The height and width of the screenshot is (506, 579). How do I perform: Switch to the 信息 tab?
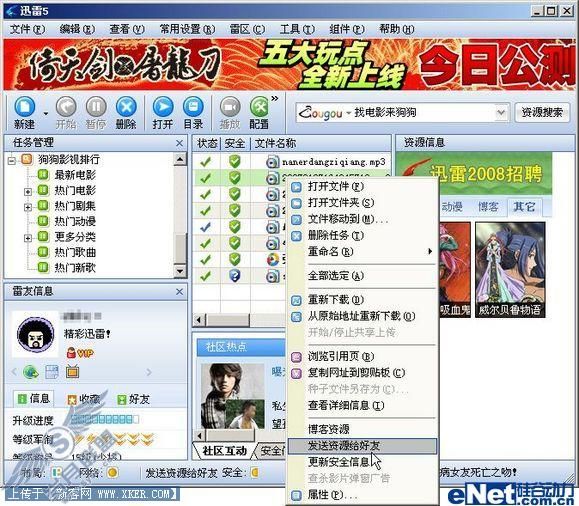pyautogui.click(x=34, y=399)
